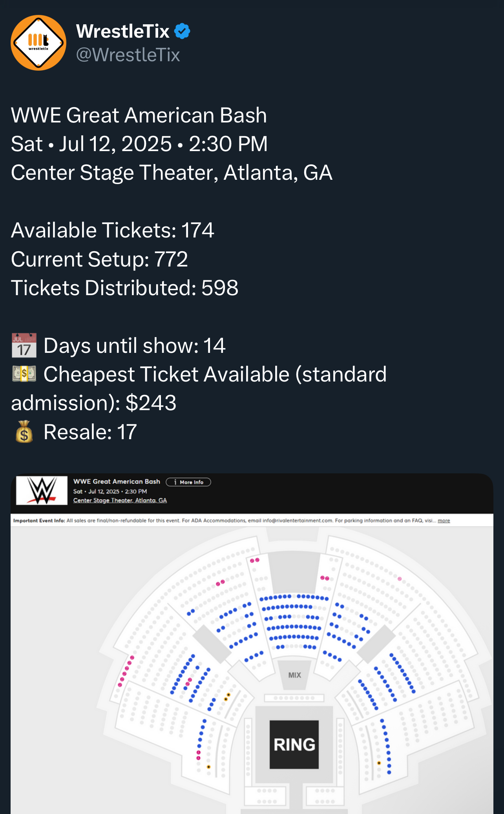Viewport: 504px width, 814px height.
Task: Open the seat map image thumbnail
Action: click(x=252, y=644)
